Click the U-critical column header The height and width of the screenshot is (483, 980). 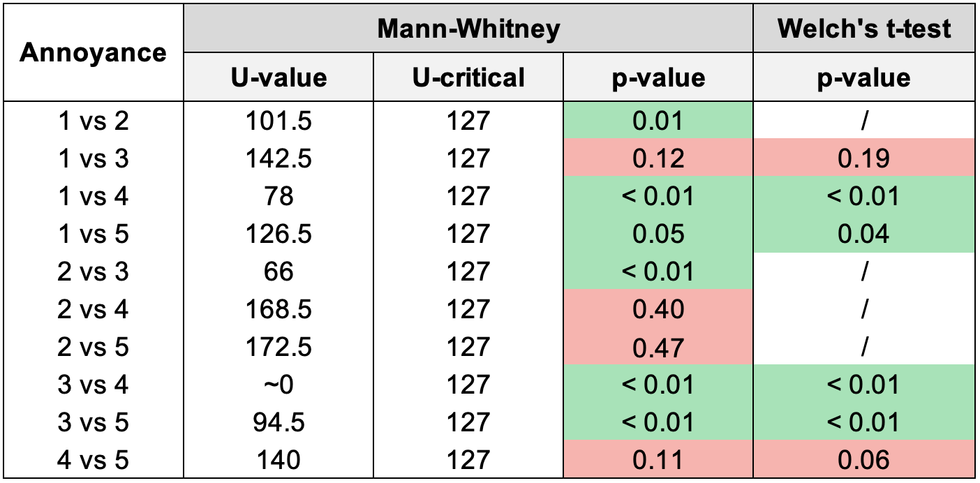click(x=468, y=77)
